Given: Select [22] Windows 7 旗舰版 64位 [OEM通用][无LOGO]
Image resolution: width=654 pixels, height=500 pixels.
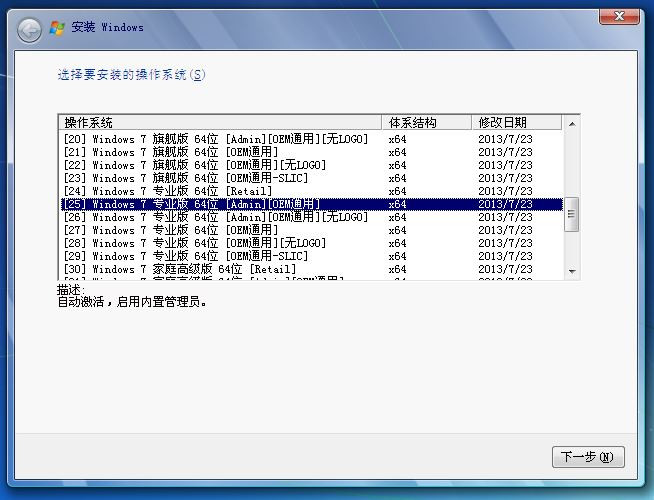Looking at the screenshot, I should point(312,165).
